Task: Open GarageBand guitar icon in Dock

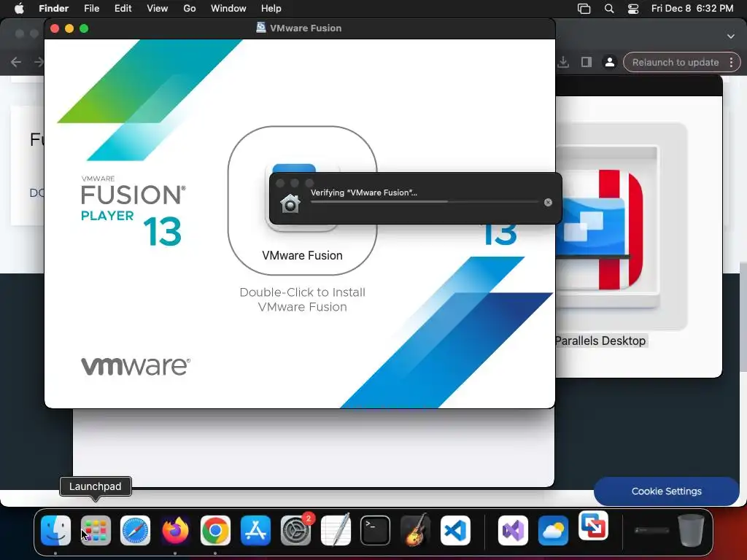Action: coord(415,530)
